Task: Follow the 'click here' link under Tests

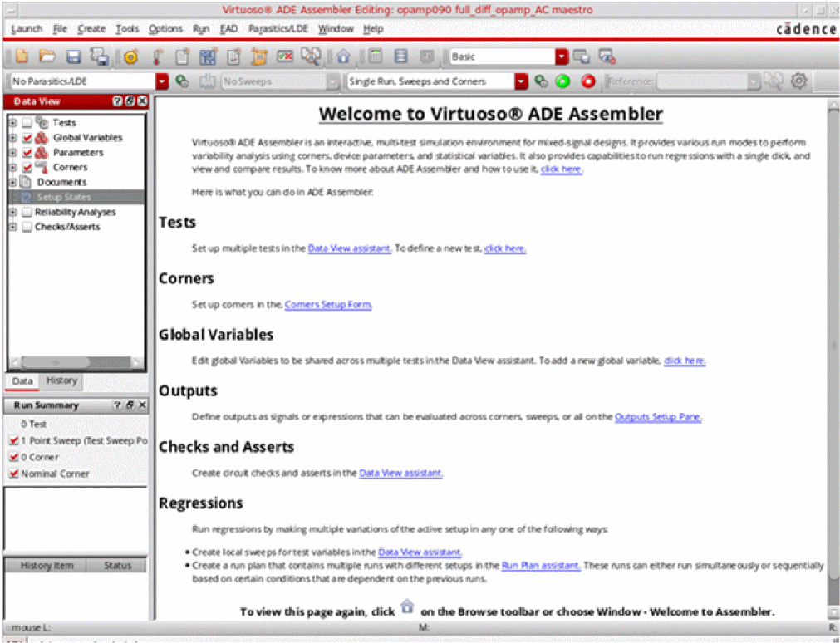Action: (x=504, y=248)
